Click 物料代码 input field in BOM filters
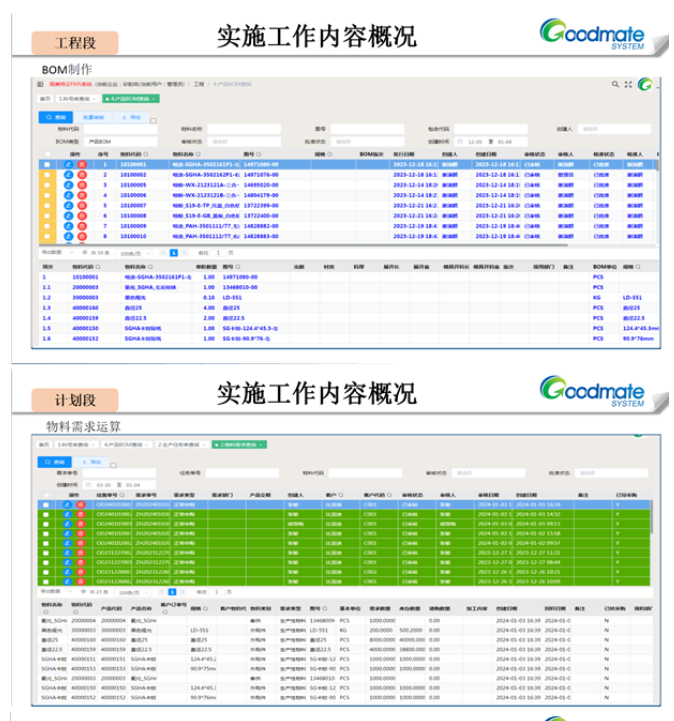674x721 pixels. (118, 129)
